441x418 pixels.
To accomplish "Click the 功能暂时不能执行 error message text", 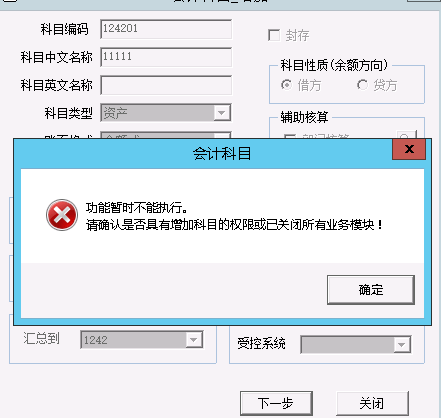I will tap(137, 208).
